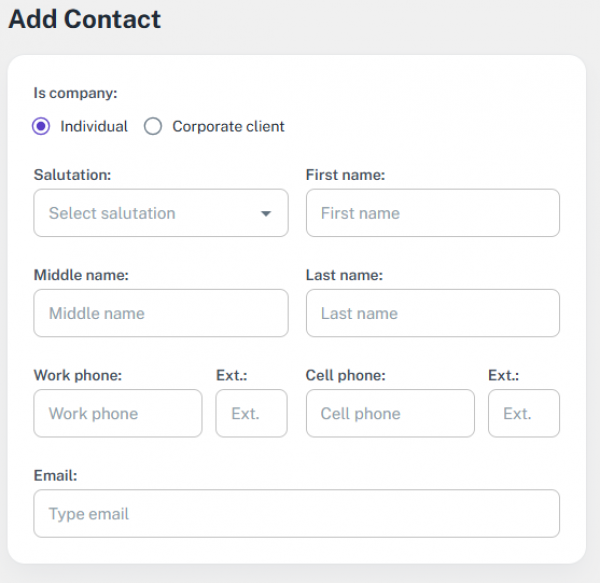The height and width of the screenshot is (583, 600).
Task: Focus the Ext. field beside Cell phone
Action: (x=523, y=413)
